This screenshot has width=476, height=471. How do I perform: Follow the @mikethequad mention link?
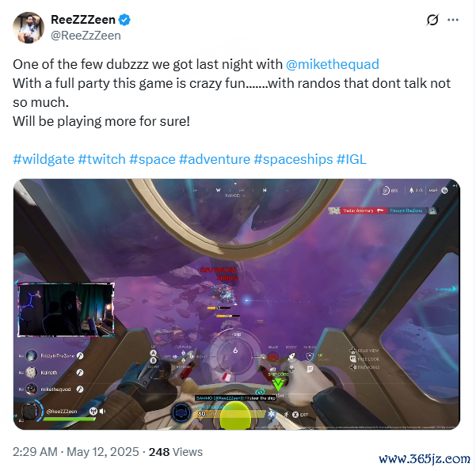tap(333, 64)
